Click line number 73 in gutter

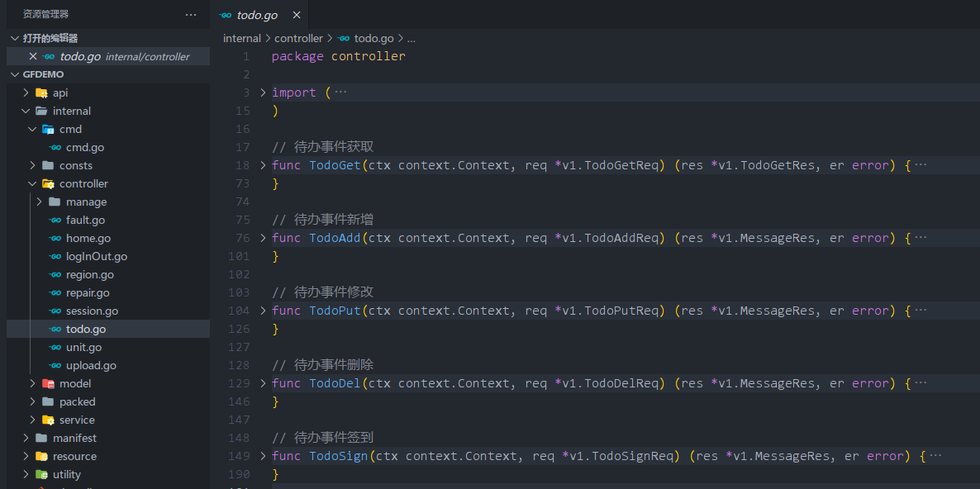[x=242, y=183]
